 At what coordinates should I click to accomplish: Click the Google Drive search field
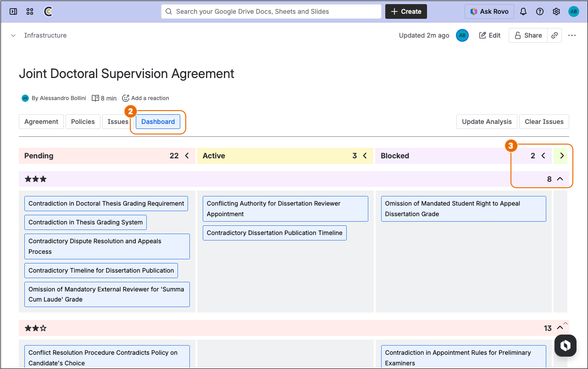271,11
